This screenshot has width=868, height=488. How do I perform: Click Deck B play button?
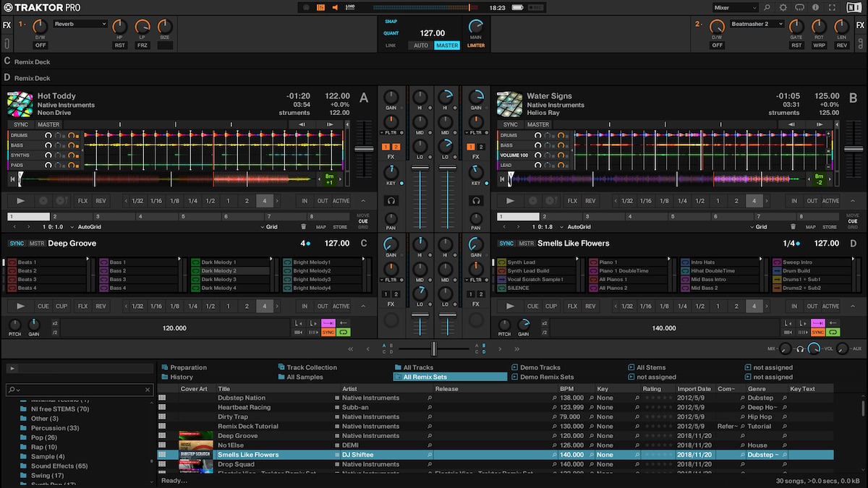(511, 201)
